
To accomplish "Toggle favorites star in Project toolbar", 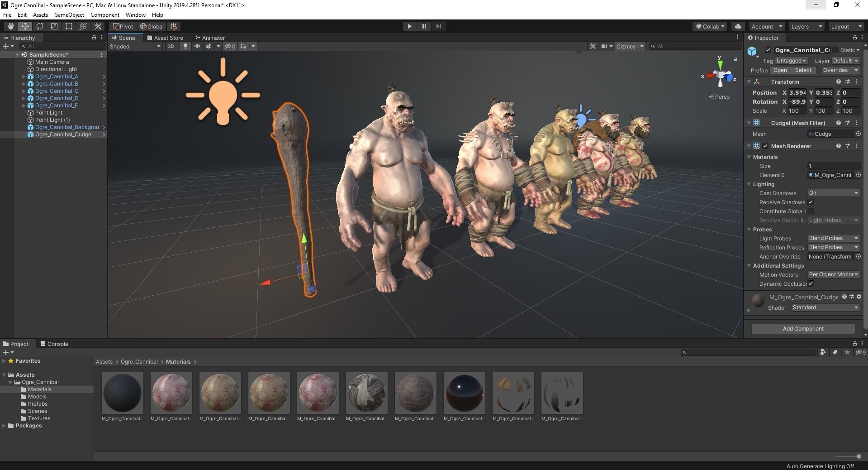I will pyautogui.click(x=847, y=352).
